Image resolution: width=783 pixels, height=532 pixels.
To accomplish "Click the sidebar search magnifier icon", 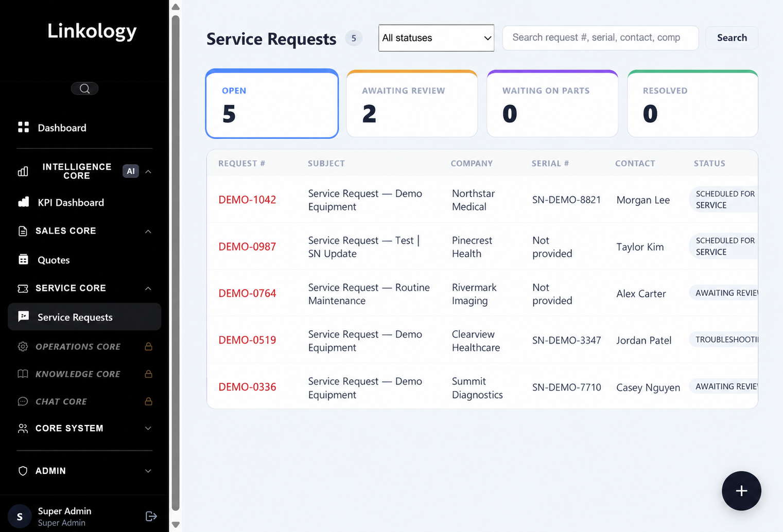I will [84, 88].
